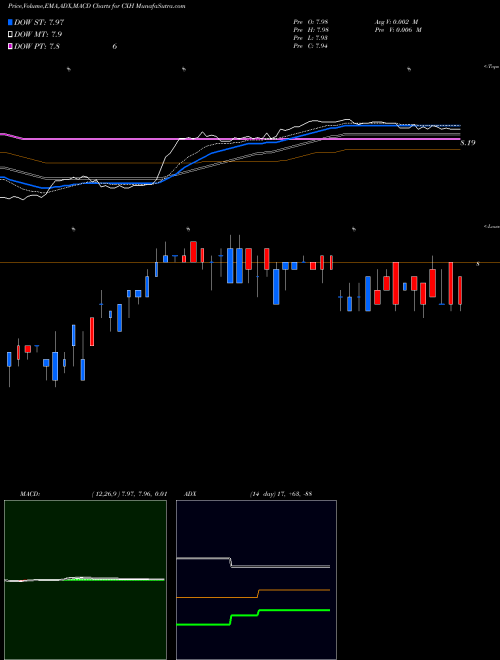Click the 'Pre L: 7.93' value

(311, 38)
